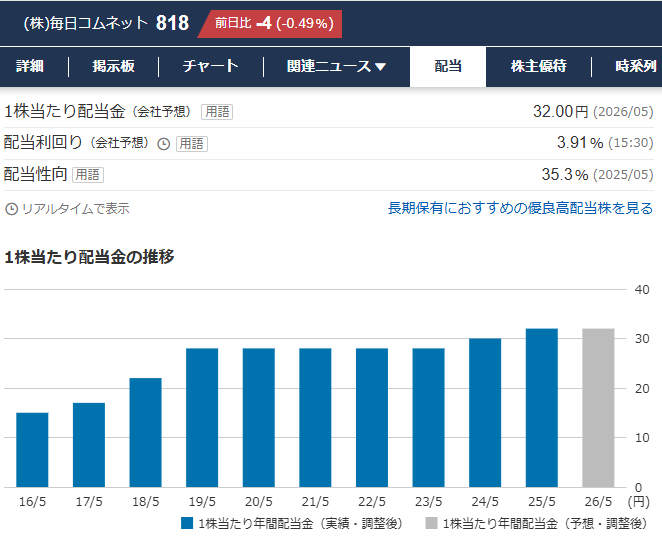Screen dimensions: 662x536
Task: Open 用語 badge next to 配当性向
Action: coord(88,175)
